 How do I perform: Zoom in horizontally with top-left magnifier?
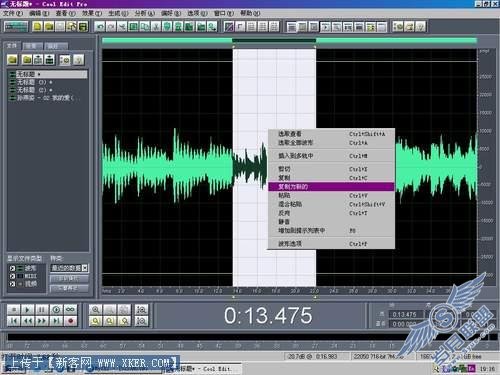[x=96, y=310]
